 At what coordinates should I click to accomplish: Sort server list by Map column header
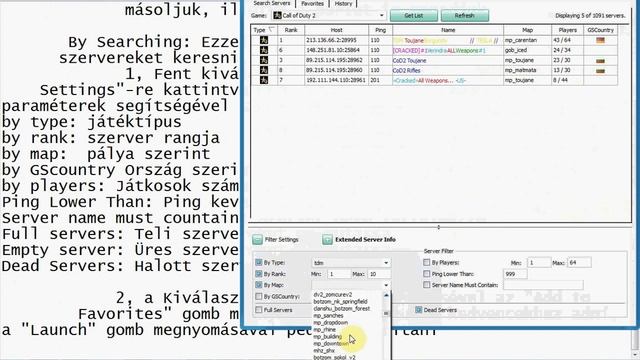(527, 30)
